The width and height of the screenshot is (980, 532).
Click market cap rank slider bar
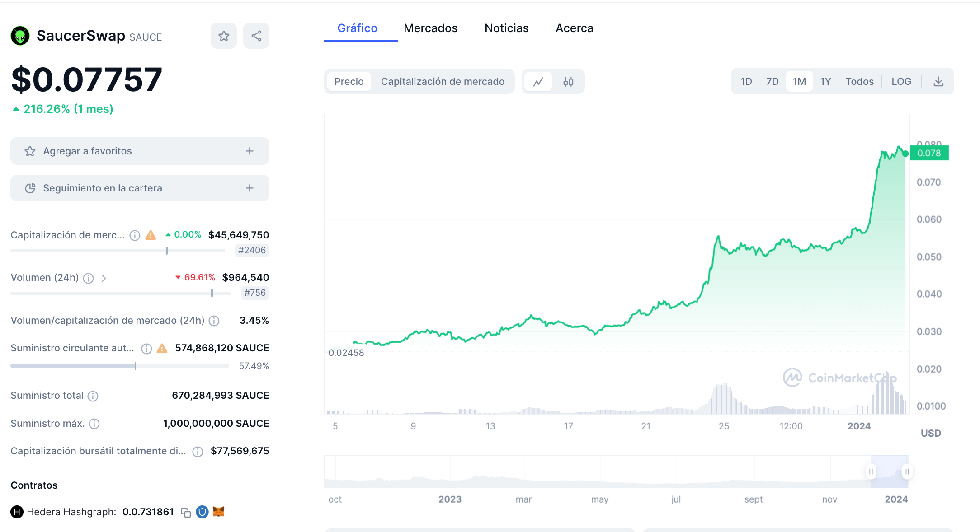point(118,251)
